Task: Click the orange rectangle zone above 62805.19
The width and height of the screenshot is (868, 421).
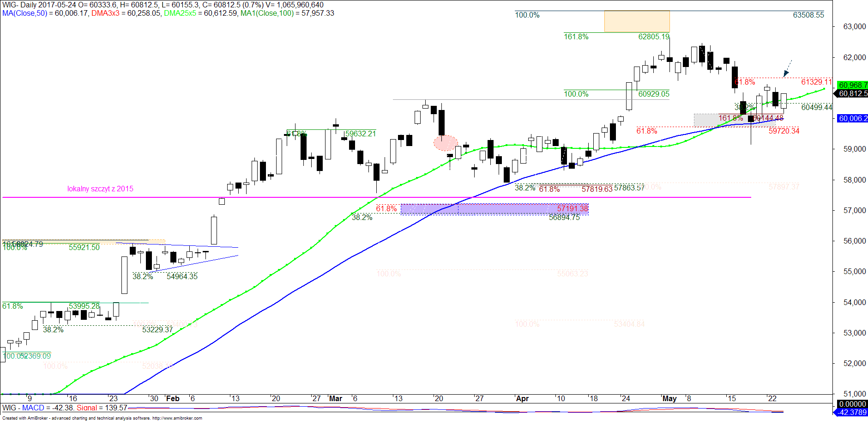Action: pos(637,22)
